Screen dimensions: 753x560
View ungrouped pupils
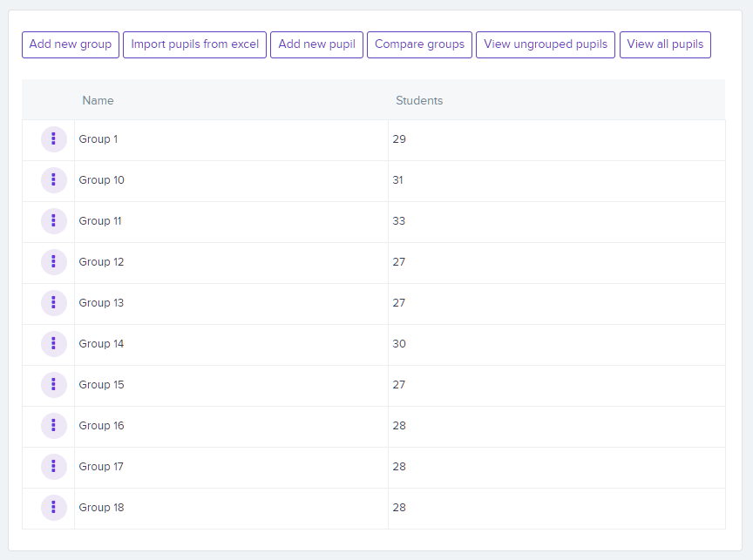click(546, 44)
